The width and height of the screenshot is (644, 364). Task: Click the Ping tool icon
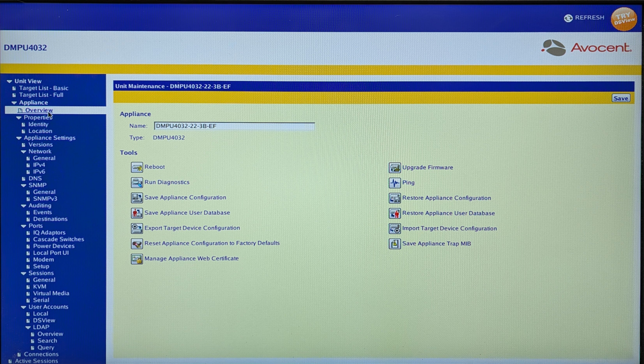point(395,183)
